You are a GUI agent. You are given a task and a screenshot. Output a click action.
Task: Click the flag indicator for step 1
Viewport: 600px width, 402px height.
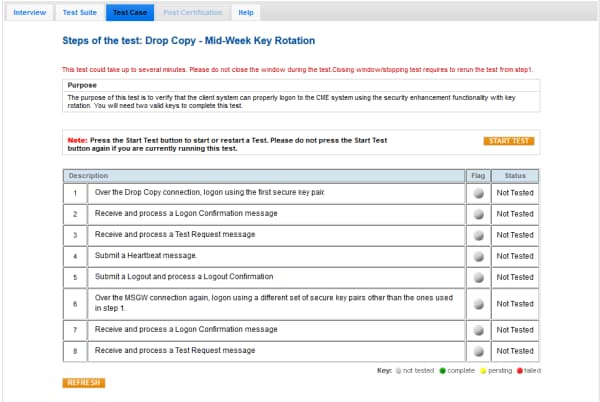(478, 193)
